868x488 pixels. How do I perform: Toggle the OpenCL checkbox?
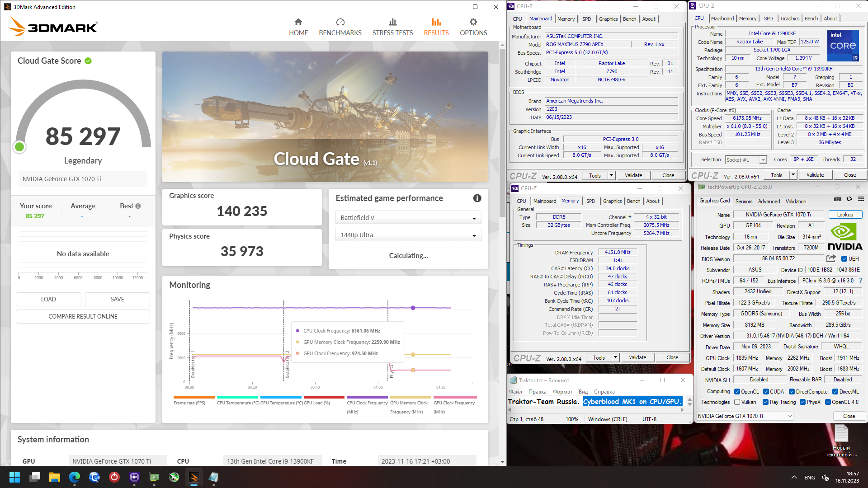tap(737, 392)
